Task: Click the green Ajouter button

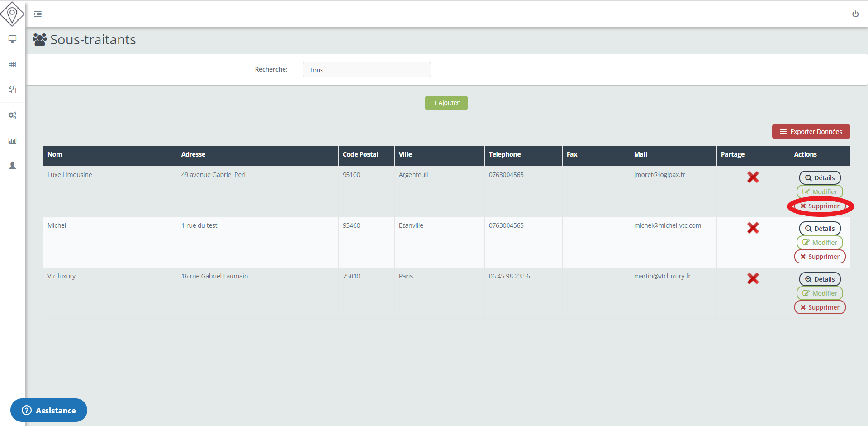Action: click(x=446, y=103)
